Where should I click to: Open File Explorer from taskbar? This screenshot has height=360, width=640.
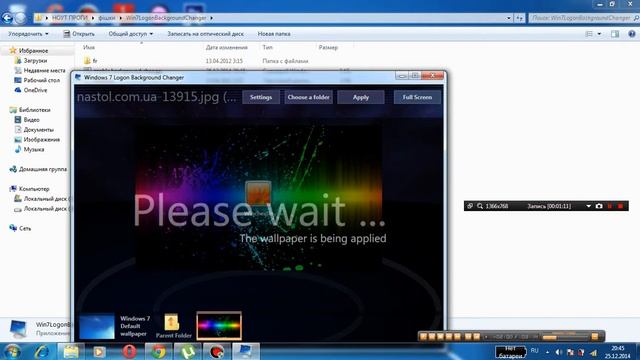tap(71, 351)
